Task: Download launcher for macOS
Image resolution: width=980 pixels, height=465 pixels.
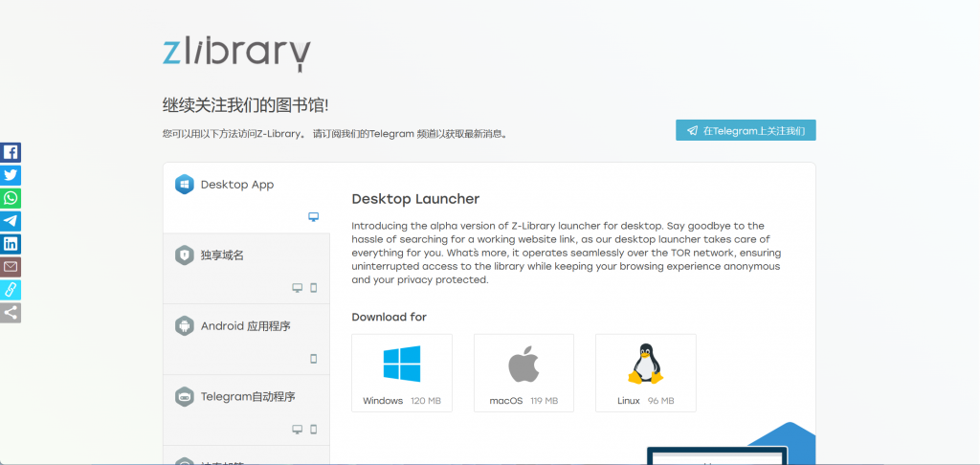Action: click(523, 373)
